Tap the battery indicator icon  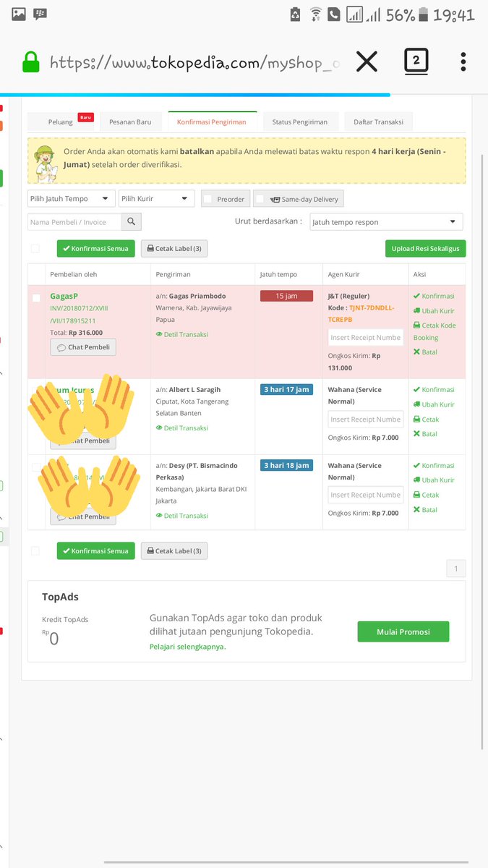click(423, 14)
